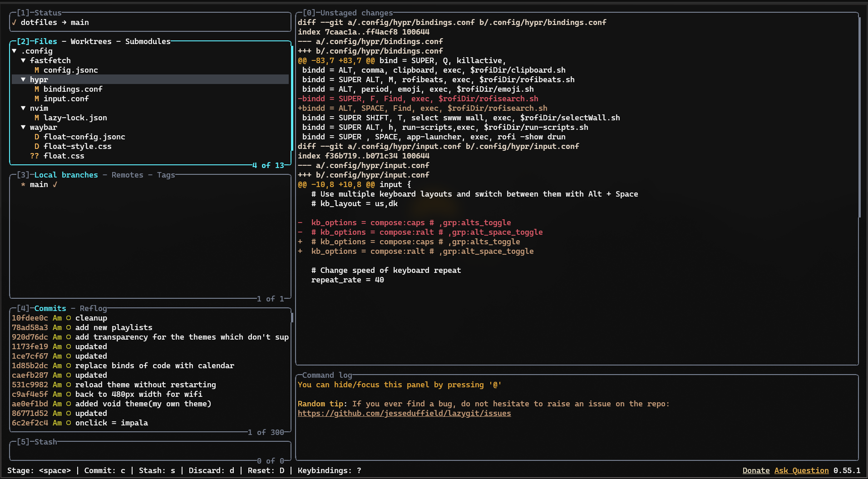
Task: Click the status checkmark before dotfiles
Action: pos(14,22)
